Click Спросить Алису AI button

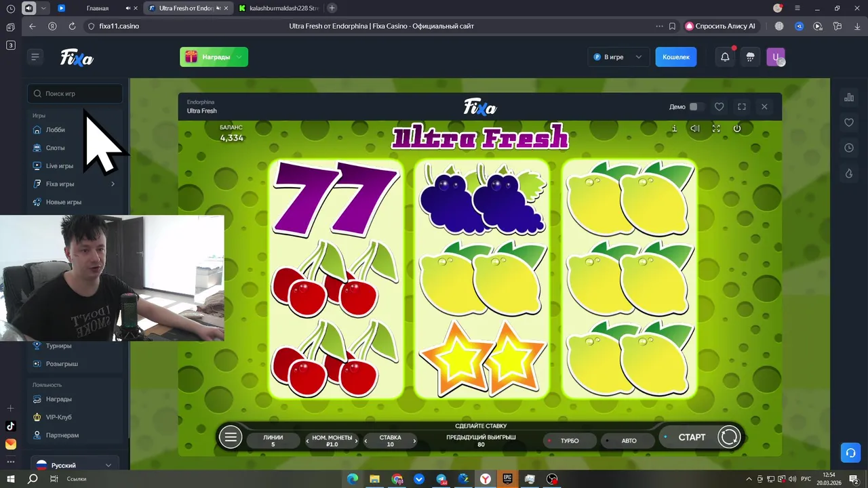click(x=721, y=26)
